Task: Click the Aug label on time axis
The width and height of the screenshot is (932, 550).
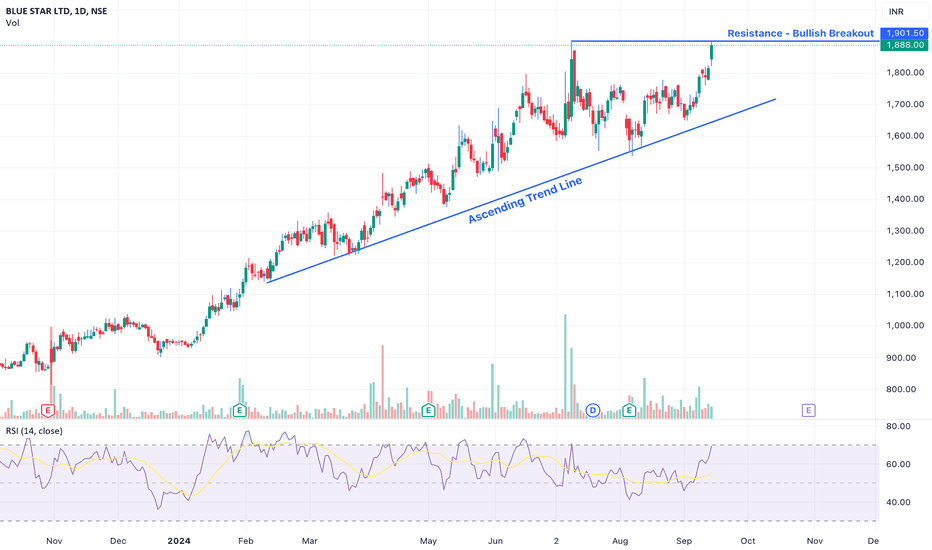Action: tap(620, 541)
